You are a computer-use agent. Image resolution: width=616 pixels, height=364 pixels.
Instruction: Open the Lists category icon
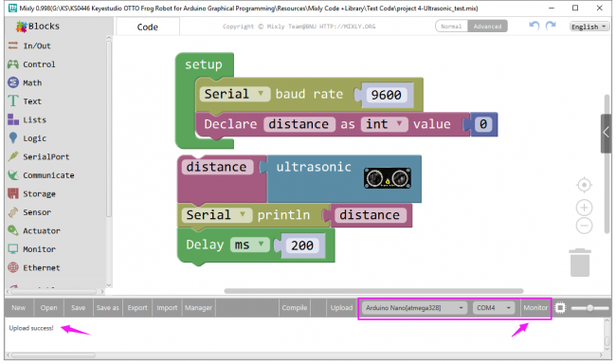tap(13, 119)
